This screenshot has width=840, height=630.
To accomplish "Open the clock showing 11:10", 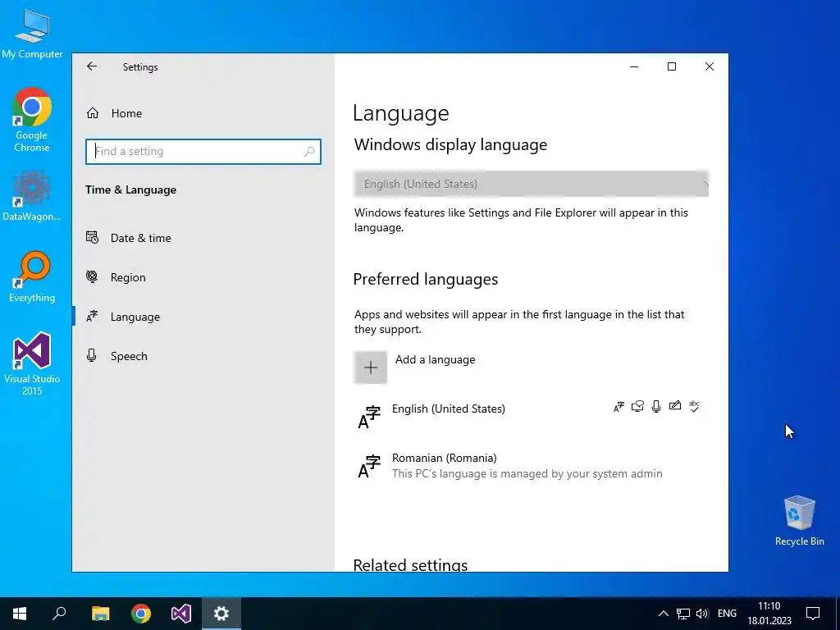I will coord(769,614).
